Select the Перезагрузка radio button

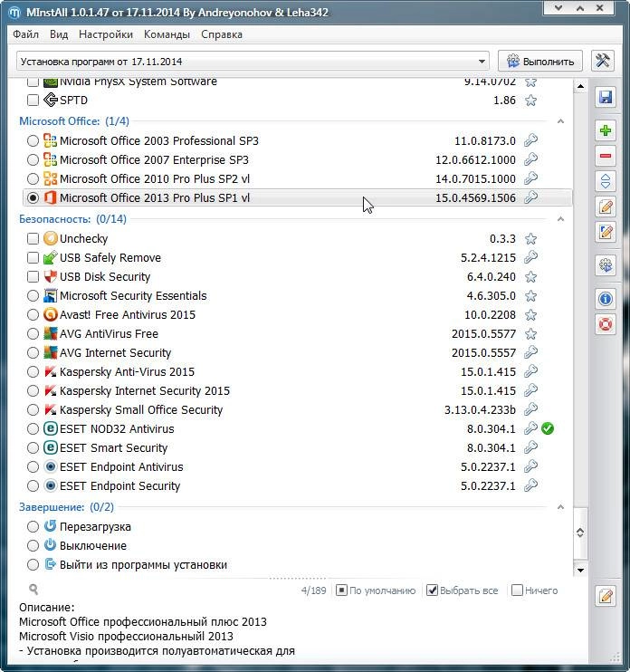(33, 527)
